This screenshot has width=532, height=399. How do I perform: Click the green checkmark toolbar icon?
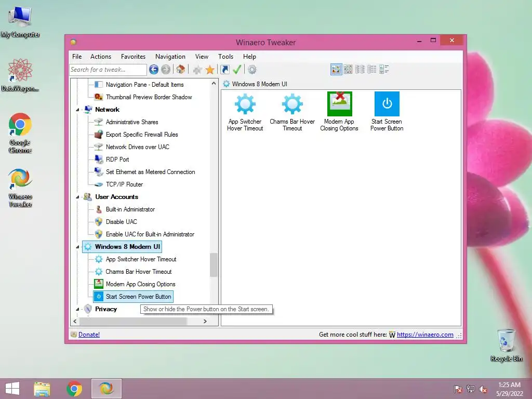pos(237,70)
